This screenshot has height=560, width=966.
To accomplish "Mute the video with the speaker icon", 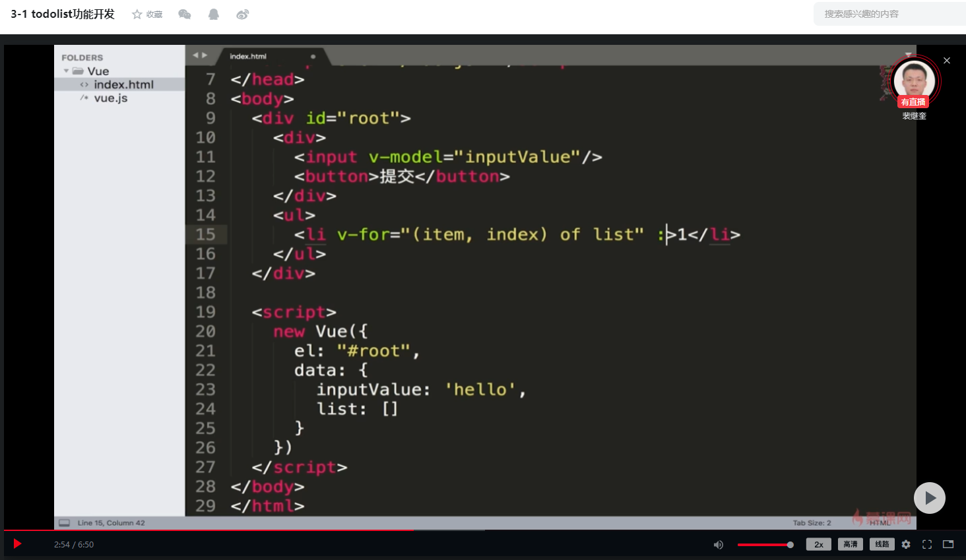I will click(x=719, y=545).
